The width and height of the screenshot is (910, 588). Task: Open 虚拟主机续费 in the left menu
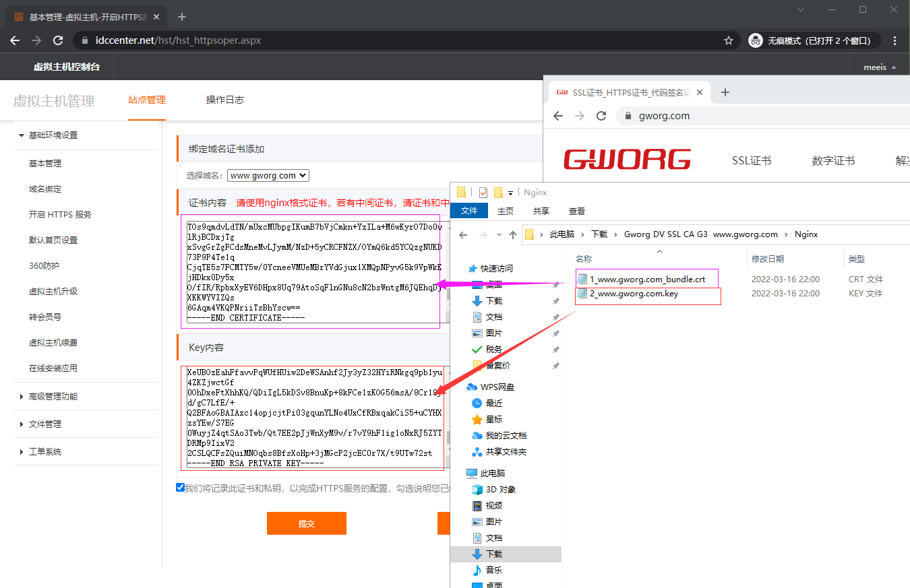pos(53,342)
